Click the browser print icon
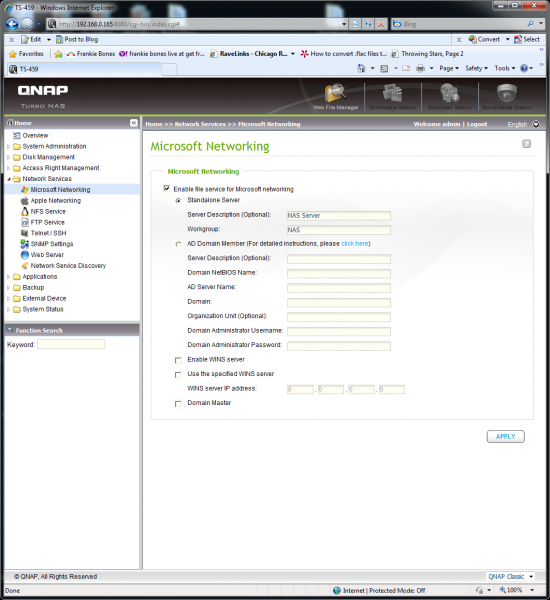 (420, 68)
